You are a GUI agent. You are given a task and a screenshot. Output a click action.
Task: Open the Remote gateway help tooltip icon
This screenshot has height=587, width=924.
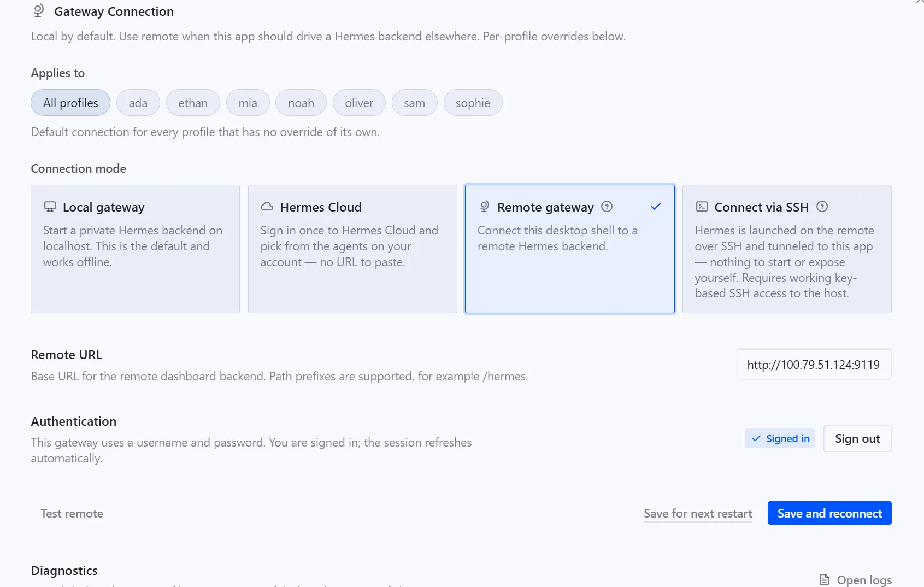point(607,207)
